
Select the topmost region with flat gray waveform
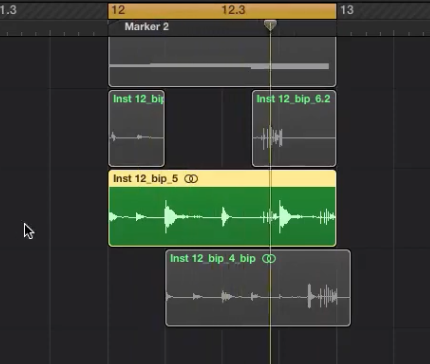pyautogui.click(x=222, y=62)
